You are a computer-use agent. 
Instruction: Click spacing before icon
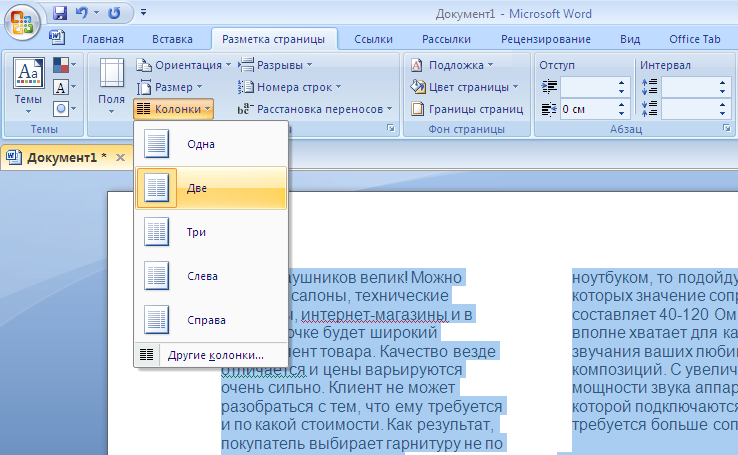point(650,87)
